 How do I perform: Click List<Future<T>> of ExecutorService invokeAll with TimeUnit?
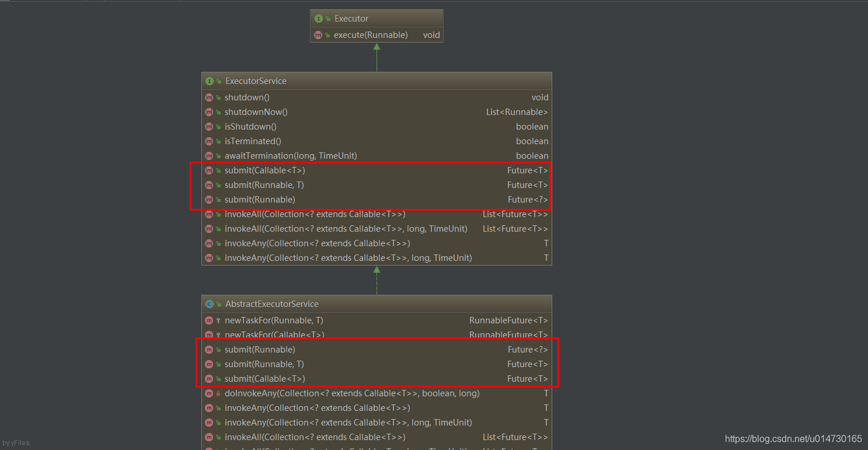coord(515,229)
